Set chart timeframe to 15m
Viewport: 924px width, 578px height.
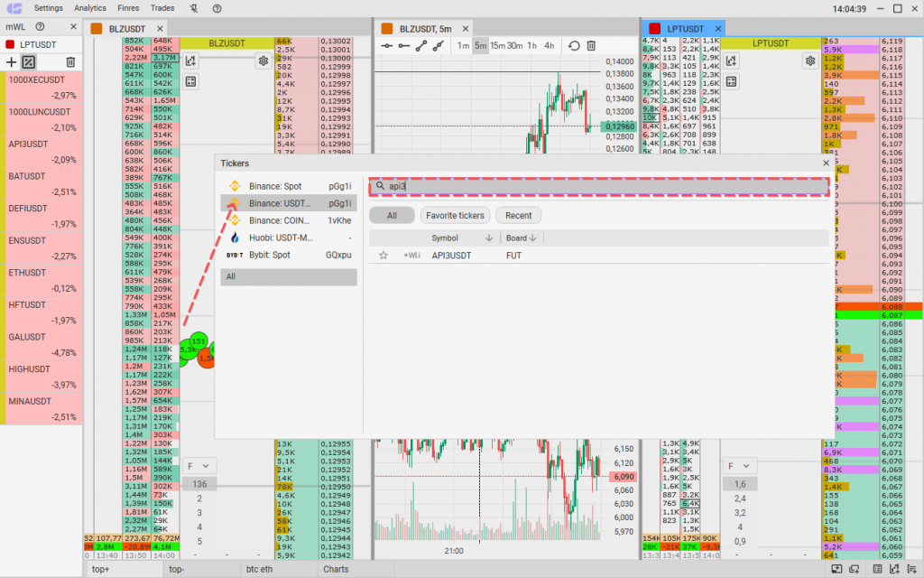point(498,45)
